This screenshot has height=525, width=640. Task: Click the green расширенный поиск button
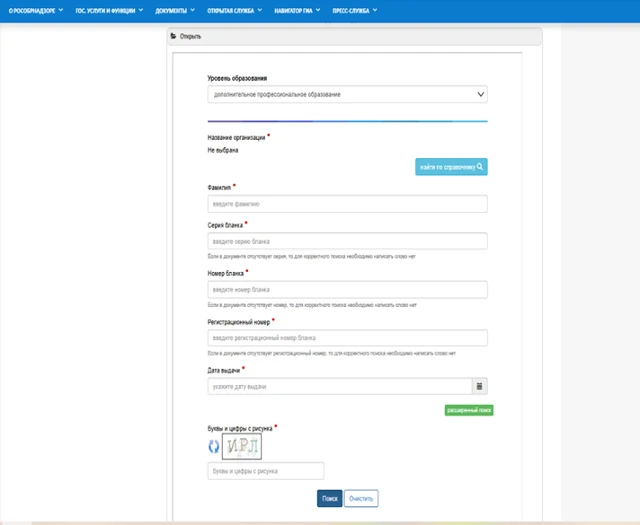[x=469, y=410]
